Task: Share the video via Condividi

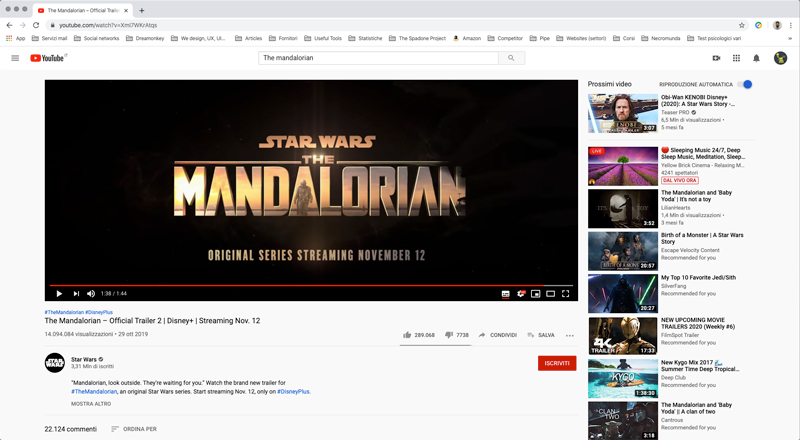Action: point(497,335)
